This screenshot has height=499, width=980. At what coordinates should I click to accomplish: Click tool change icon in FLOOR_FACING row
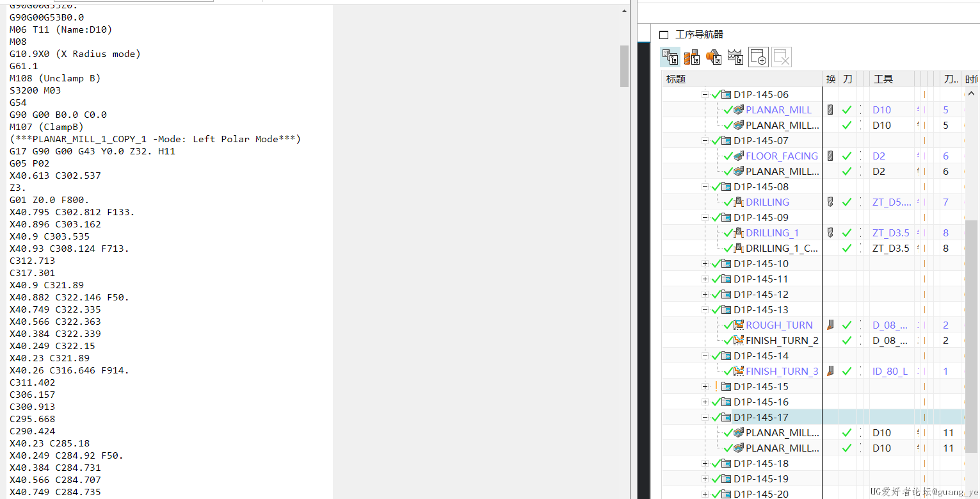(x=830, y=156)
